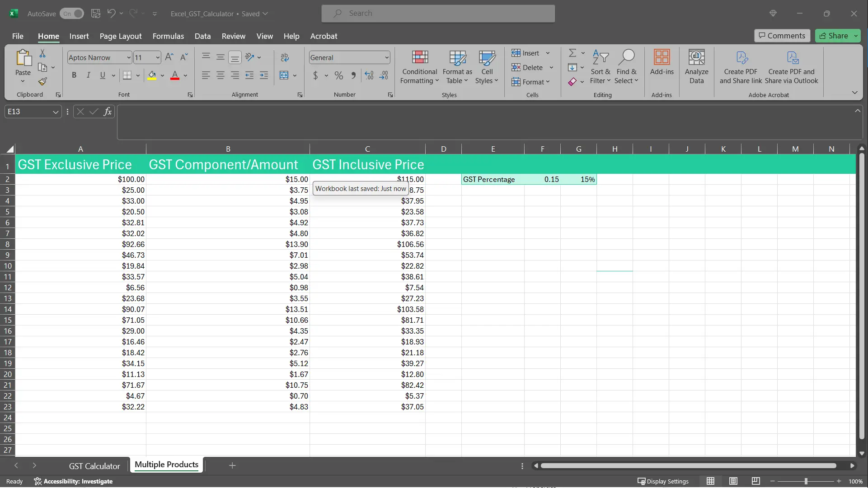This screenshot has height=488, width=868.
Task: Expand the formula bar chevron
Action: pos(857,111)
